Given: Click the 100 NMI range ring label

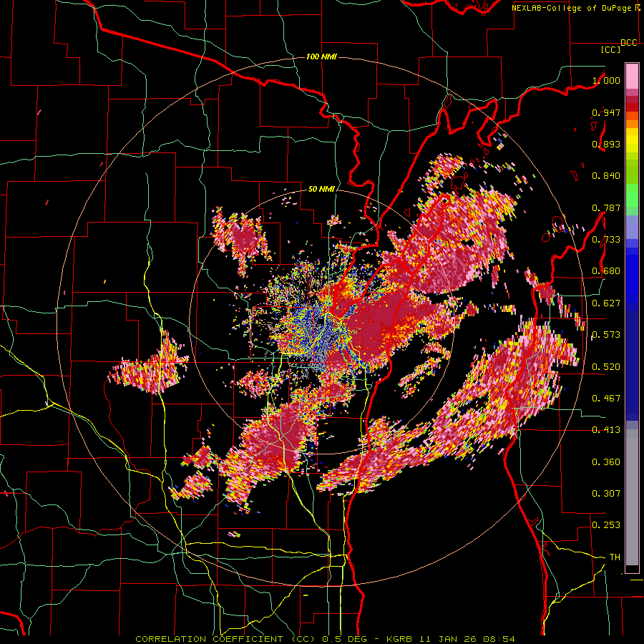Looking at the screenshot, I should coord(321,57).
